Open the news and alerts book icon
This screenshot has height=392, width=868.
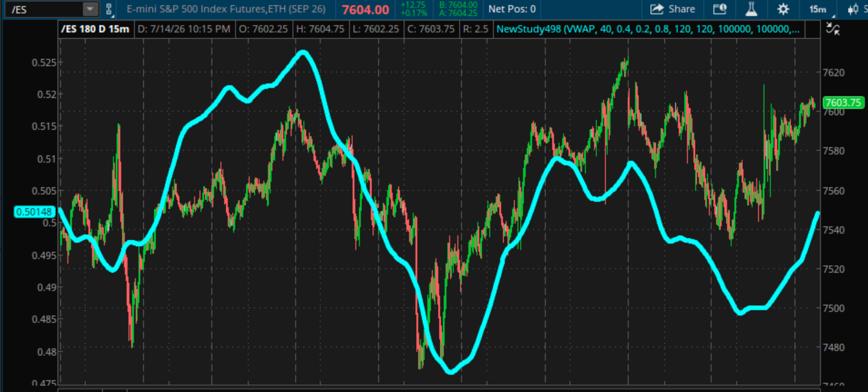pyautogui.click(x=720, y=9)
